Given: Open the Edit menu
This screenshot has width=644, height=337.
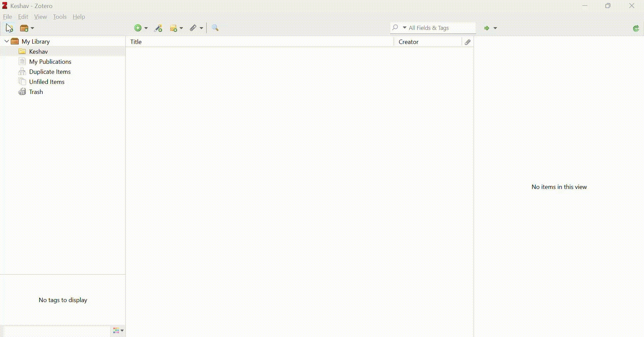Looking at the screenshot, I should tap(23, 17).
